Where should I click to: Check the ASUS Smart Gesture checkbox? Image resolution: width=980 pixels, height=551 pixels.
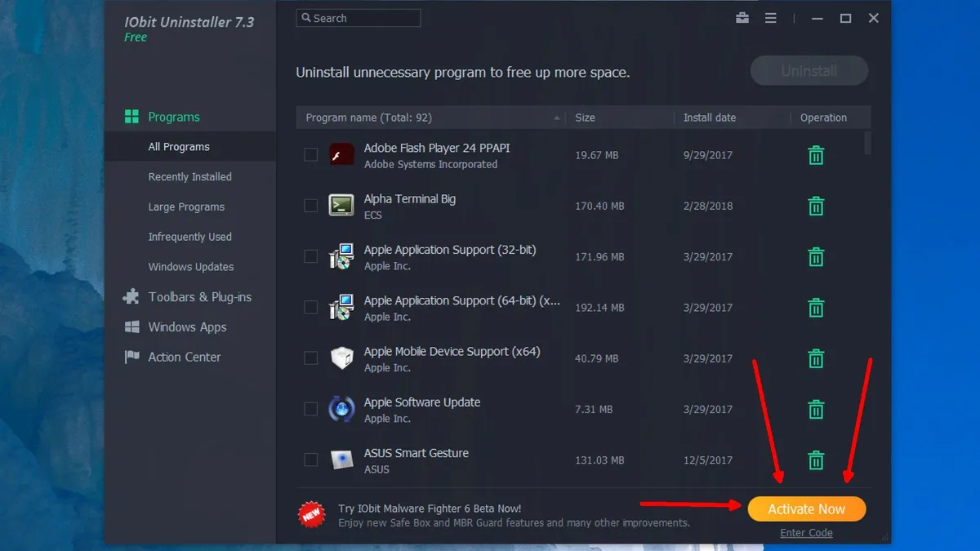(x=310, y=460)
